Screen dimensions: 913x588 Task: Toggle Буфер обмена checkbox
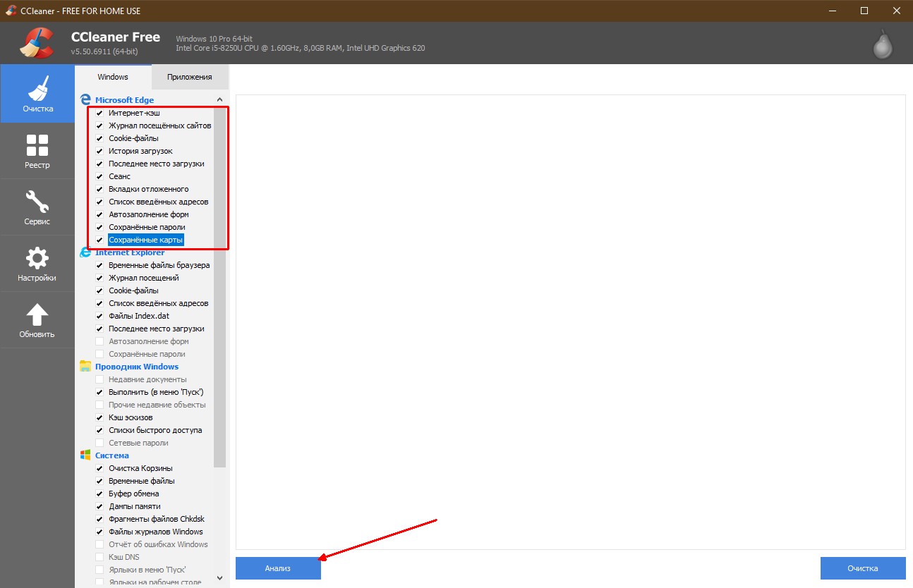99,494
